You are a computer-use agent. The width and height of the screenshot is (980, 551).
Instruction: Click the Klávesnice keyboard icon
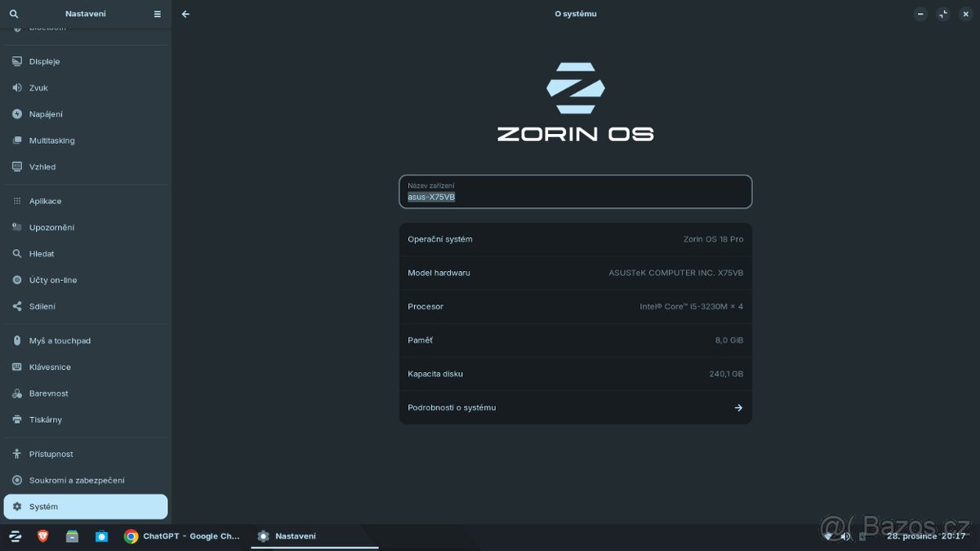point(17,367)
